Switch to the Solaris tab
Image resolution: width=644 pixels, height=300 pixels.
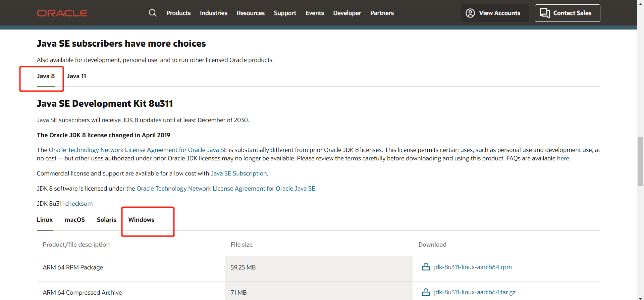(x=107, y=220)
